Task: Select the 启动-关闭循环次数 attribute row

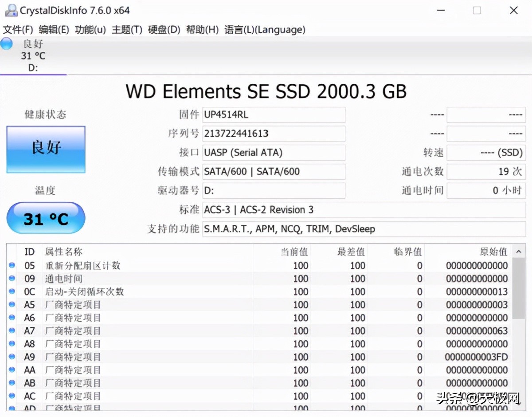Action: click(x=259, y=292)
